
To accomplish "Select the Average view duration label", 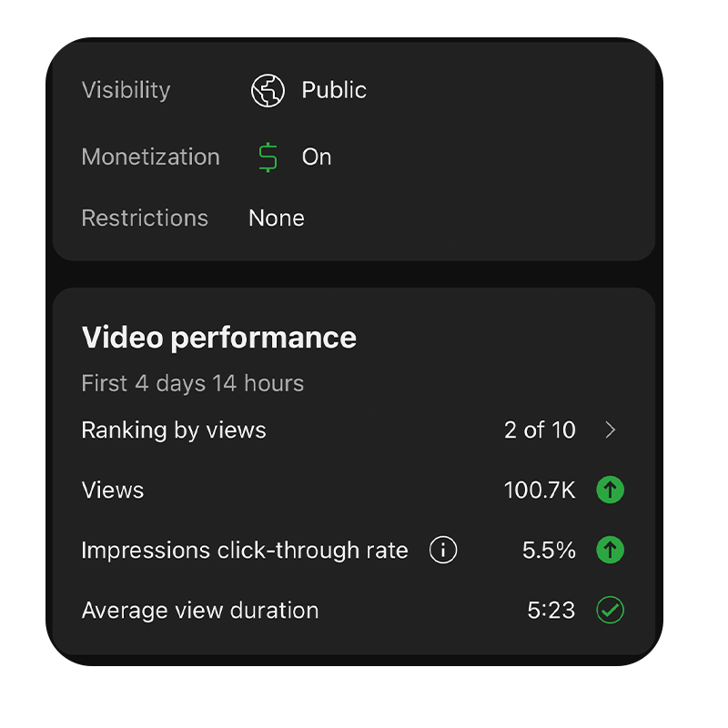I will (200, 610).
